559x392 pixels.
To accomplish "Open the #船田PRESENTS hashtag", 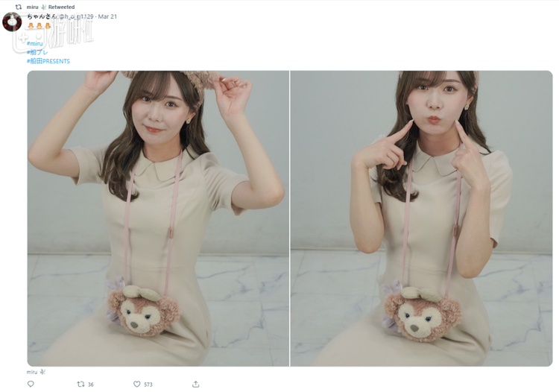I will pos(48,61).
